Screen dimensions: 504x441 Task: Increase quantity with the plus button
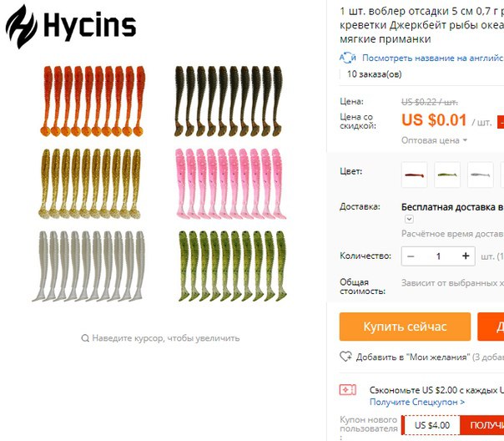pyautogui.click(x=466, y=256)
